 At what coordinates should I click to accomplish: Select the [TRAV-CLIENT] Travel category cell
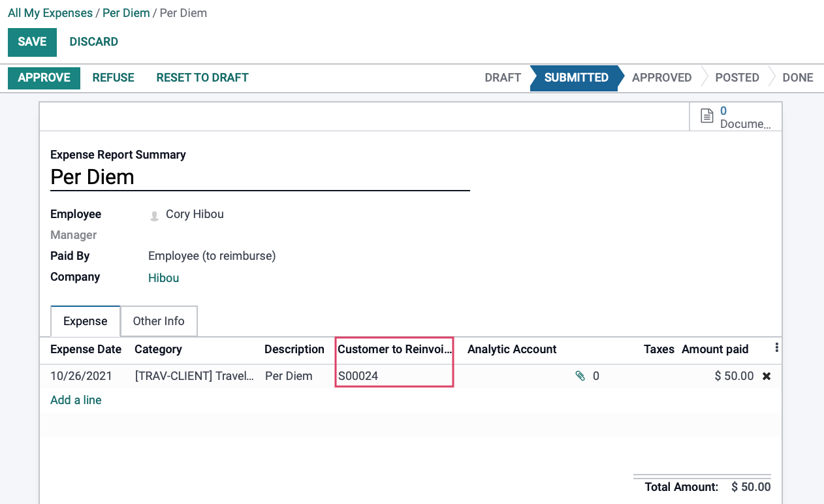[195, 376]
